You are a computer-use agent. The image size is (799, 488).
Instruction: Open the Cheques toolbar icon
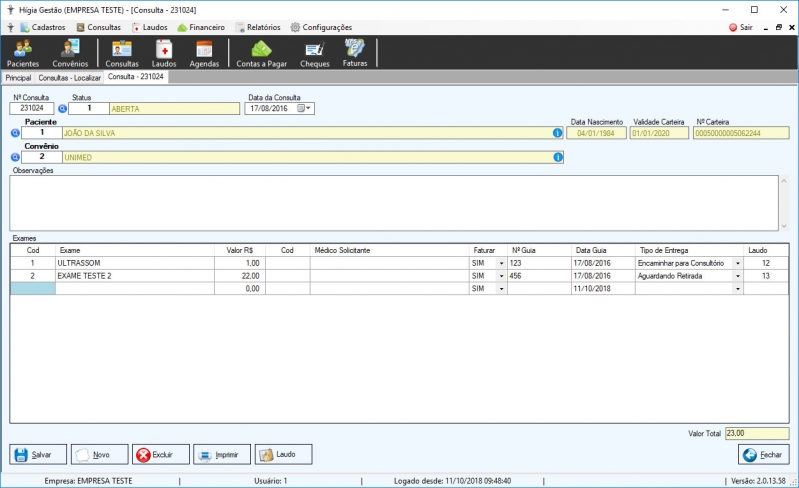tap(314, 53)
